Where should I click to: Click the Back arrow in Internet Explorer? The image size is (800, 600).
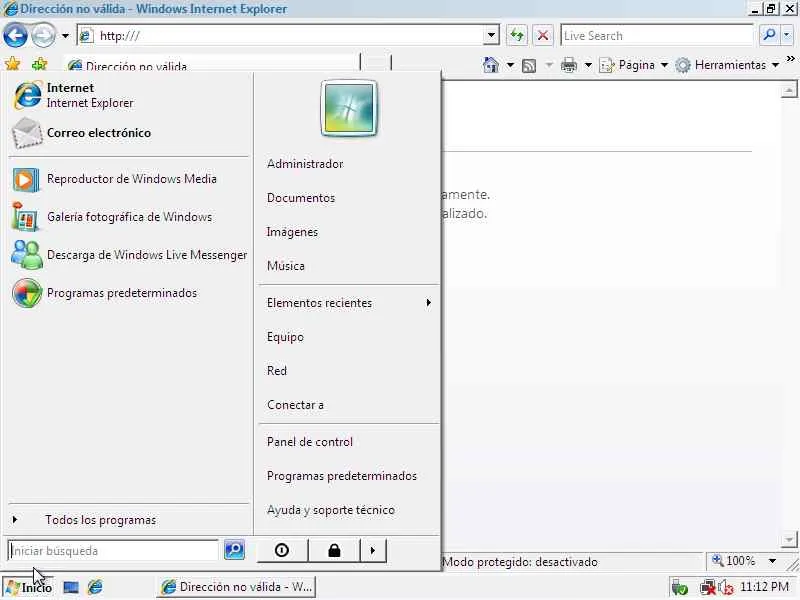pyautogui.click(x=15, y=36)
